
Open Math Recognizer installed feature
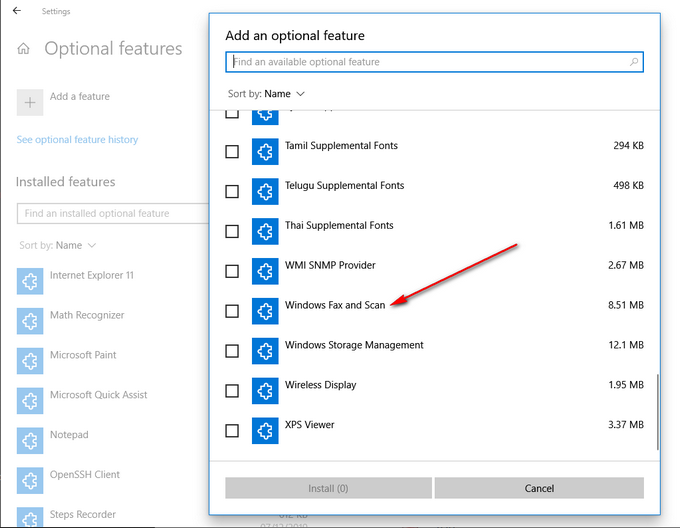pyautogui.click(x=87, y=315)
